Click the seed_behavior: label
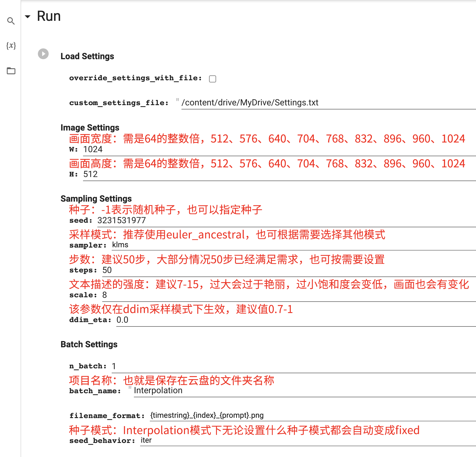Viewport: 476px width, 457px height. click(102, 441)
